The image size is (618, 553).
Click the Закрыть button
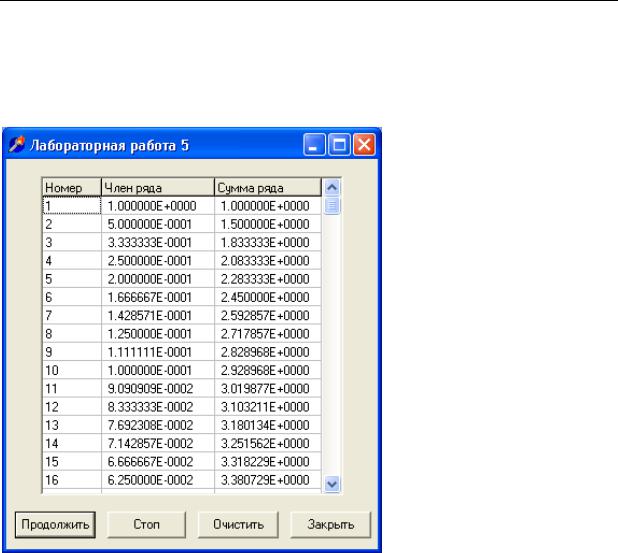(331, 525)
